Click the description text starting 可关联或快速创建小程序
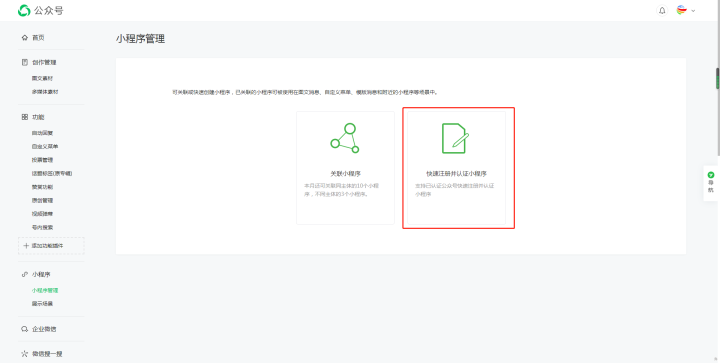This screenshot has height=363, width=720. tap(305, 92)
